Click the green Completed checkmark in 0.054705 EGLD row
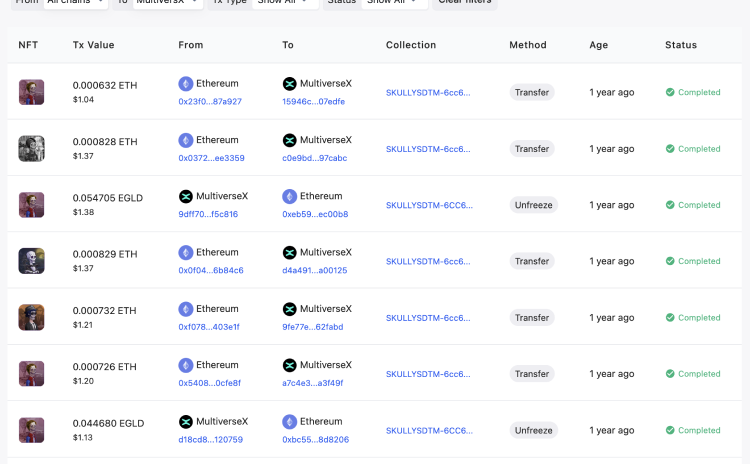Image resolution: width=750 pixels, height=464 pixels. [670, 205]
